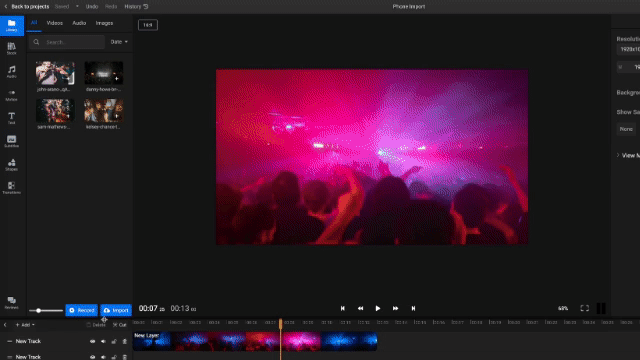
Task: Delete the first New Track
Action: pyautogui.click(x=125, y=341)
